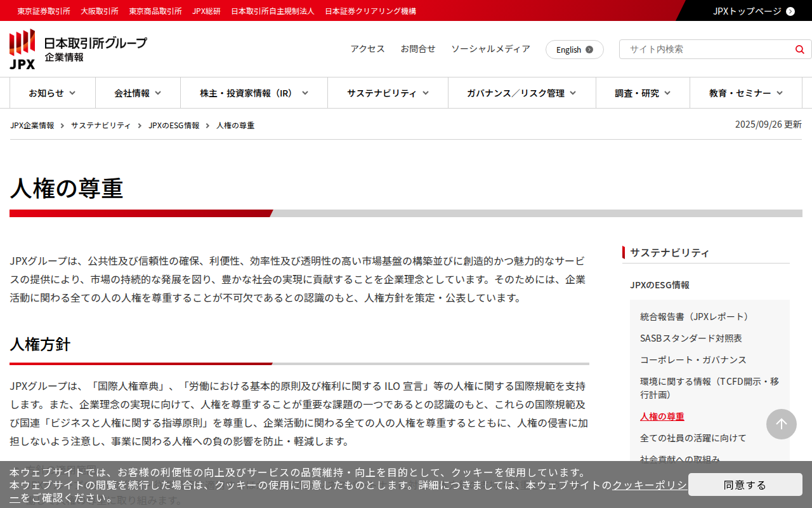
Task: Open the アクセス link
Action: [368, 49]
